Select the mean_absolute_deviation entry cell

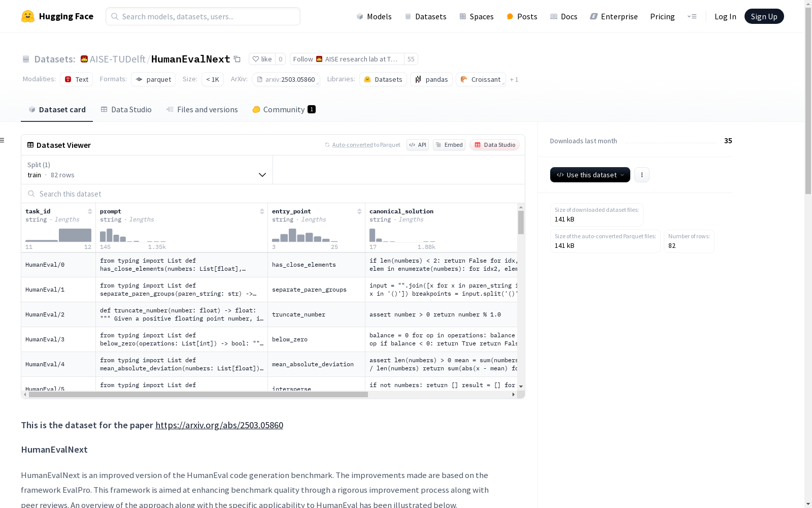316,364
